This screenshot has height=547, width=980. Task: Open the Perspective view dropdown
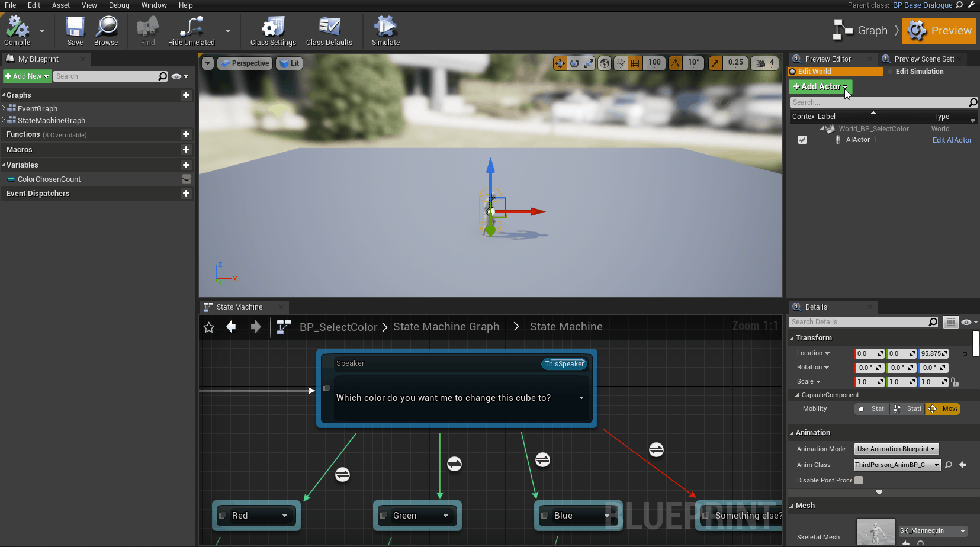point(245,63)
